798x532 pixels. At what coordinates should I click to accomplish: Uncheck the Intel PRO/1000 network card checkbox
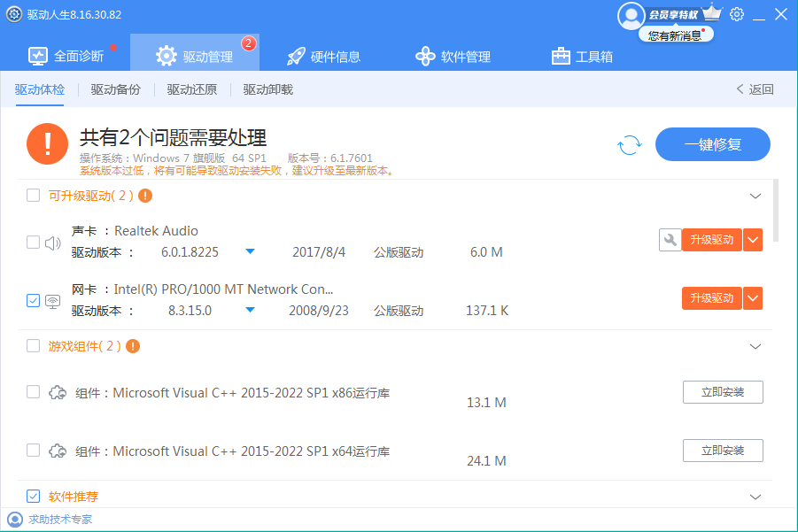pyautogui.click(x=33, y=301)
